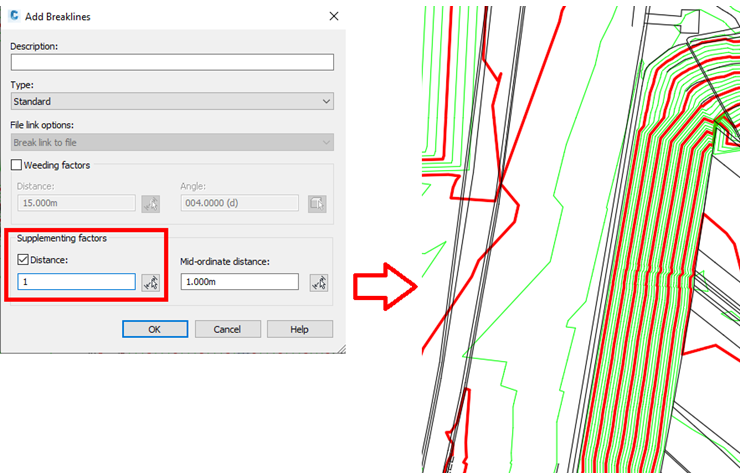Screen dimensions: 744x473
Task: Click the Civil 3D icon in title bar
Action: click(x=14, y=16)
